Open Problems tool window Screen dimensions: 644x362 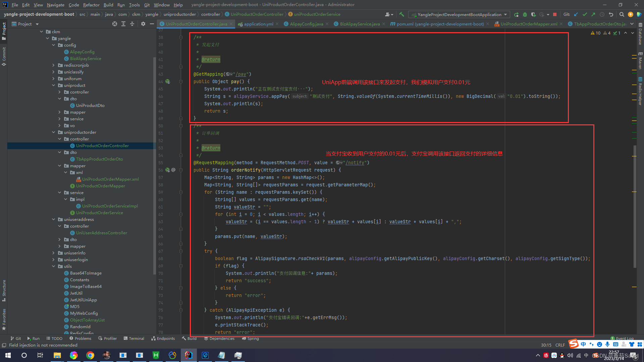click(80, 339)
